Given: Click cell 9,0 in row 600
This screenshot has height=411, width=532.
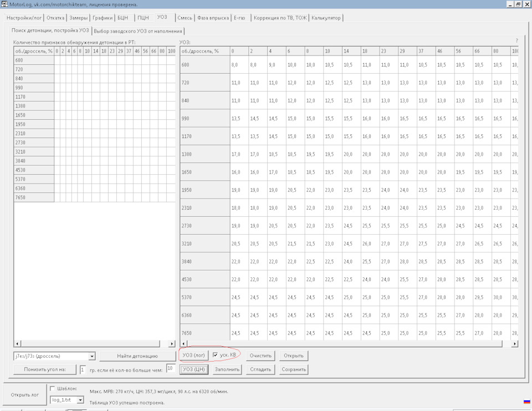Looking at the screenshot, I should [x=276, y=64].
